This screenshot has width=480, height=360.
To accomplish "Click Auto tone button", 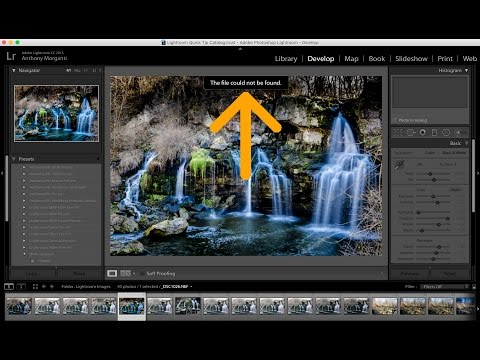I will [456, 189].
